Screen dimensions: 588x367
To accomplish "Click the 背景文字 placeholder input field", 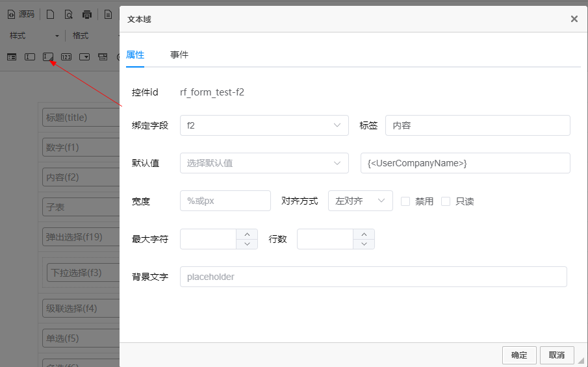I will 373,277.
